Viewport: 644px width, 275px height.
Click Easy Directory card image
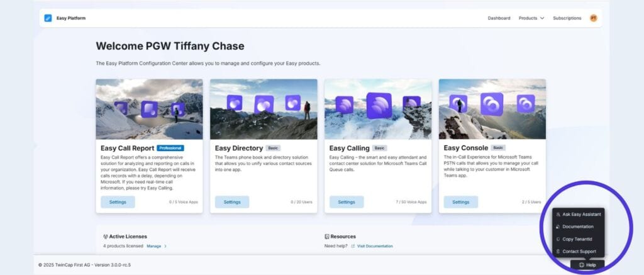click(x=264, y=109)
